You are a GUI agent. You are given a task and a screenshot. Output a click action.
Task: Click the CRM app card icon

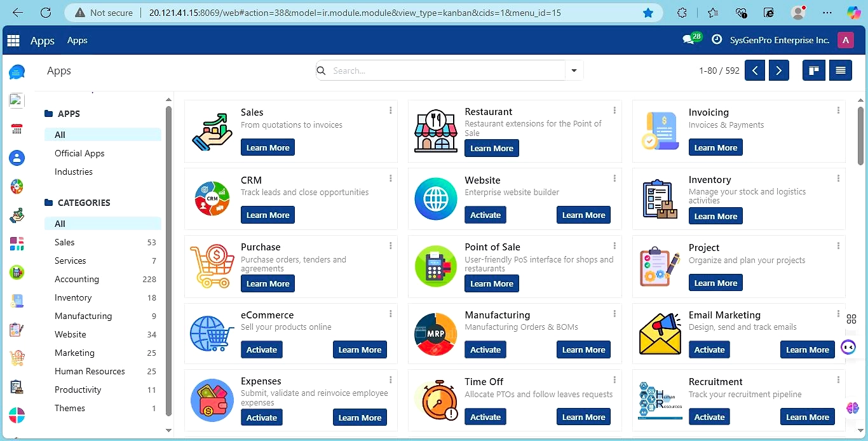coord(212,198)
